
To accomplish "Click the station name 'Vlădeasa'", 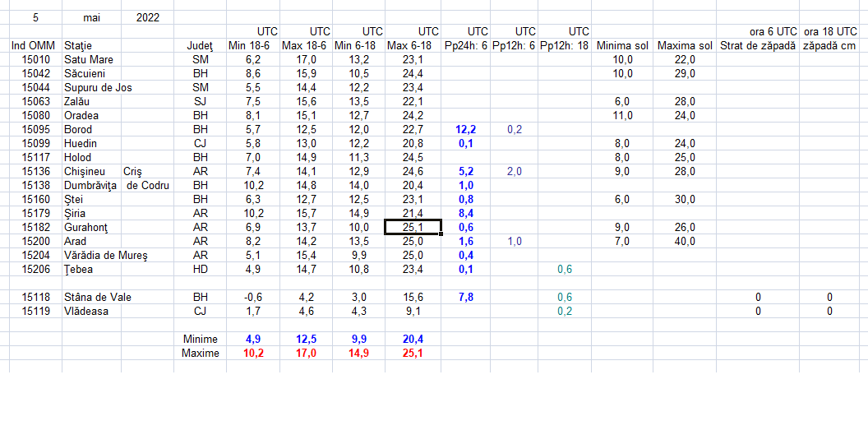I will click(85, 312).
